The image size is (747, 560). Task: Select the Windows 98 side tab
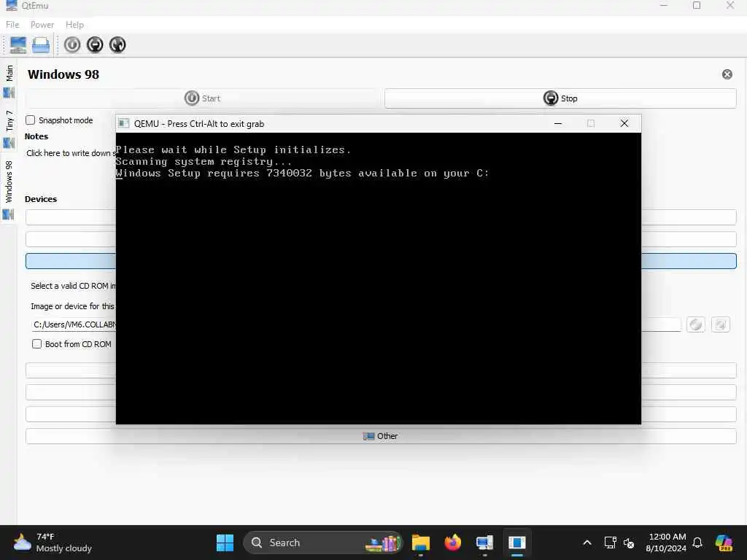(9, 190)
